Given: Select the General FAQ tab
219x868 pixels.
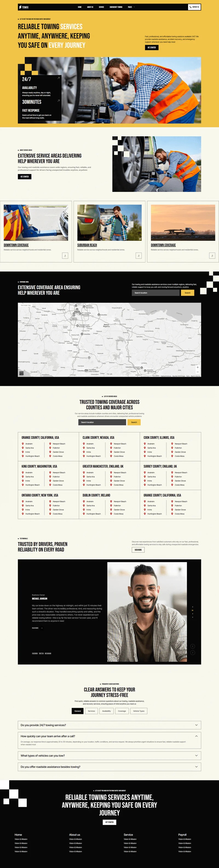Looking at the screenshot, I should coord(78,711).
